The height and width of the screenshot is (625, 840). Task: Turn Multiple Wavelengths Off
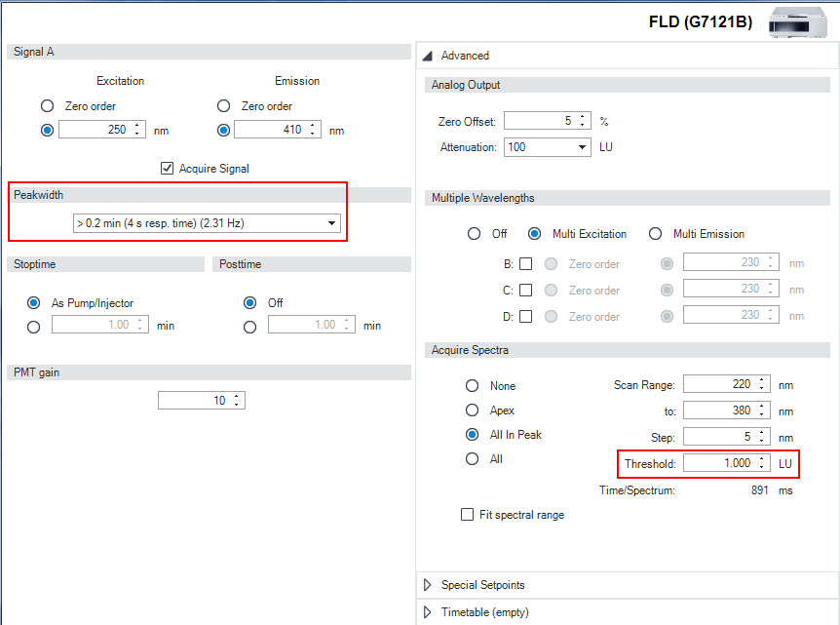click(475, 234)
